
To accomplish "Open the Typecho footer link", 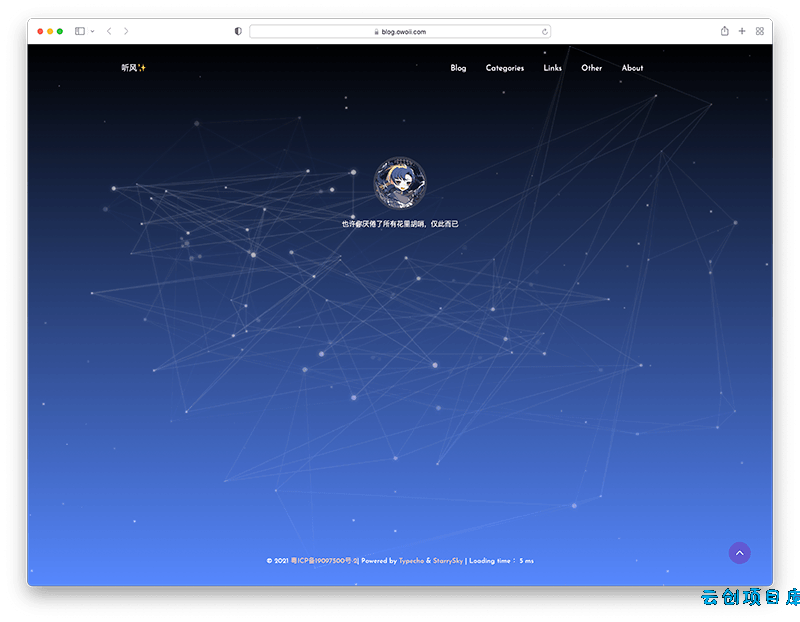I will [x=411, y=561].
